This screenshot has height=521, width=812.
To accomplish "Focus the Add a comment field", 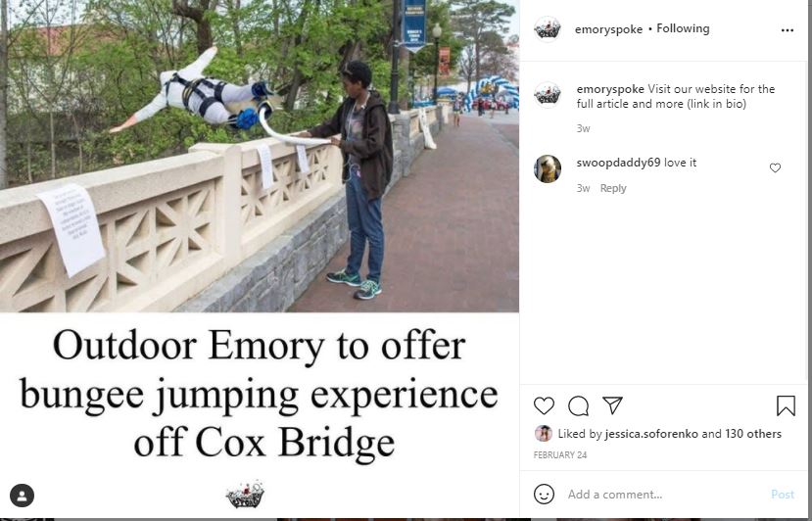I will (665, 495).
